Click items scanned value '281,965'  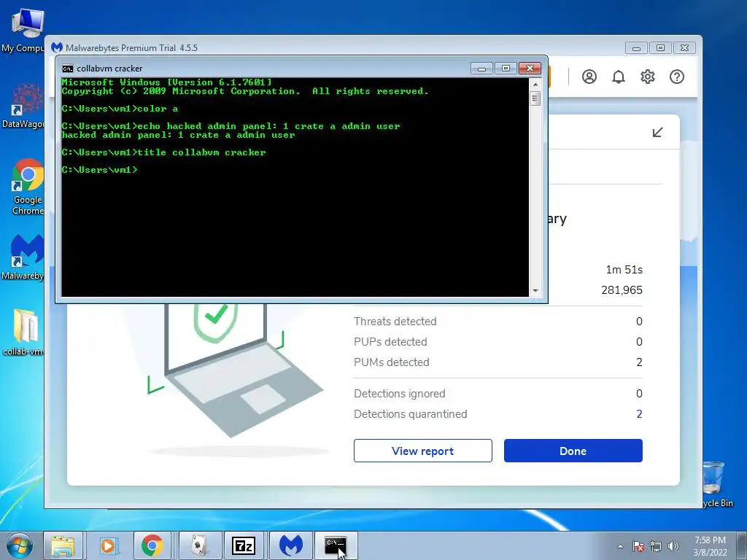622,290
